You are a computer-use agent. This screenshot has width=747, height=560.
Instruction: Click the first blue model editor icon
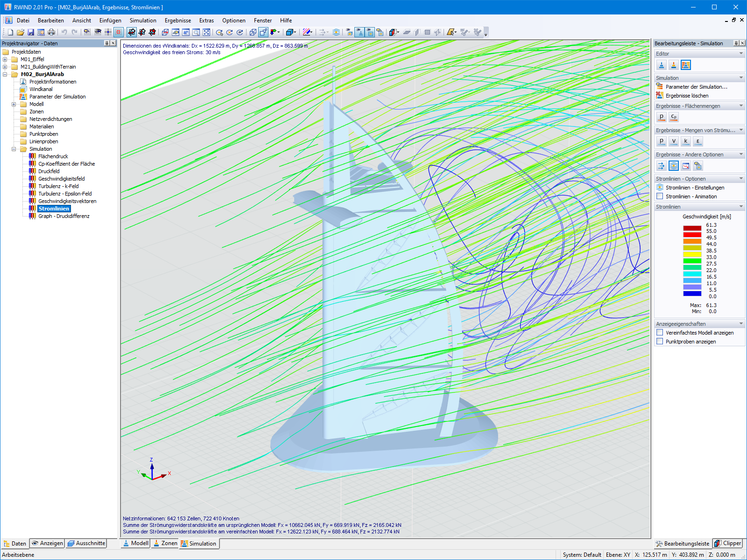(662, 65)
